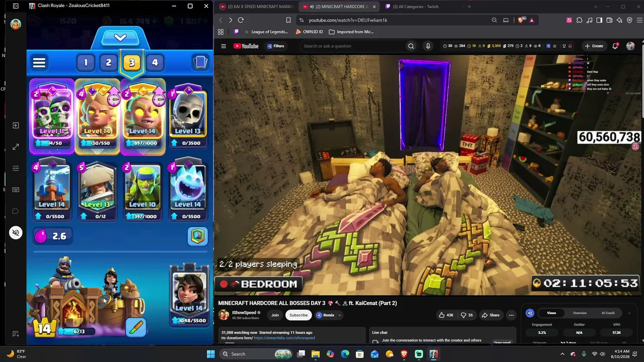Viewport: 644px width, 362px height.
Task: Bookmark this page in the address bar
Action: pyautogui.click(x=288, y=20)
